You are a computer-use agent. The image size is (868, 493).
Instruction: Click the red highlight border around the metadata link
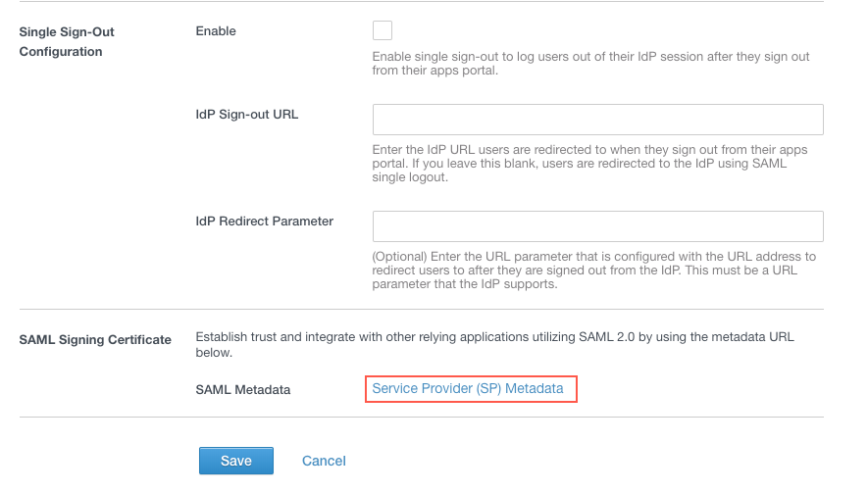577,389
